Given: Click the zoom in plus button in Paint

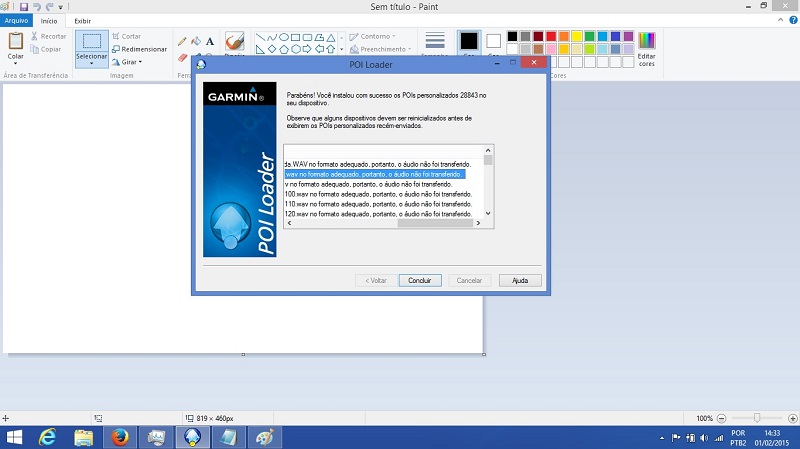Looking at the screenshot, I should (x=792, y=418).
